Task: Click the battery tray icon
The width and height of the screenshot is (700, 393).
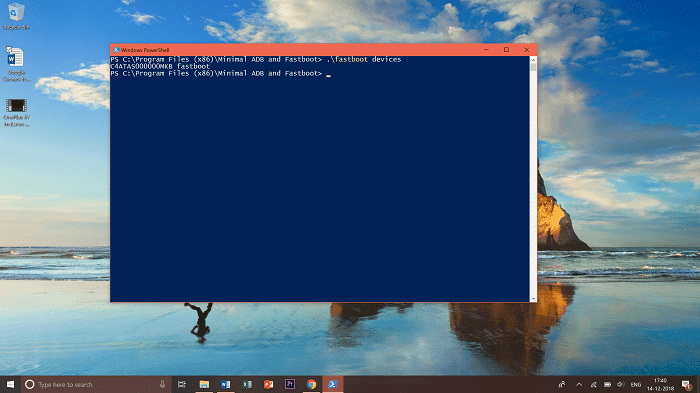Action: click(608, 385)
